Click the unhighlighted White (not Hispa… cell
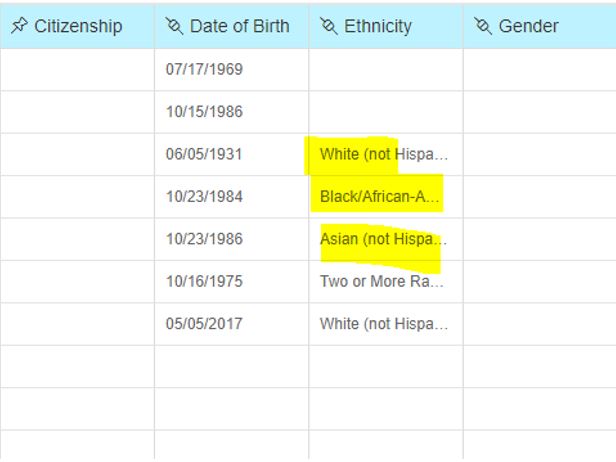Viewport: 616px width, 462px height. (x=386, y=324)
